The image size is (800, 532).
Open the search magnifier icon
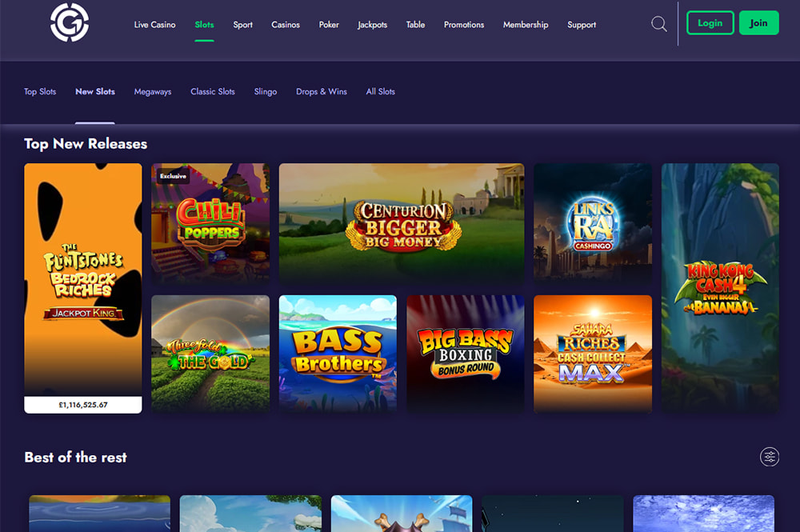[x=658, y=24]
